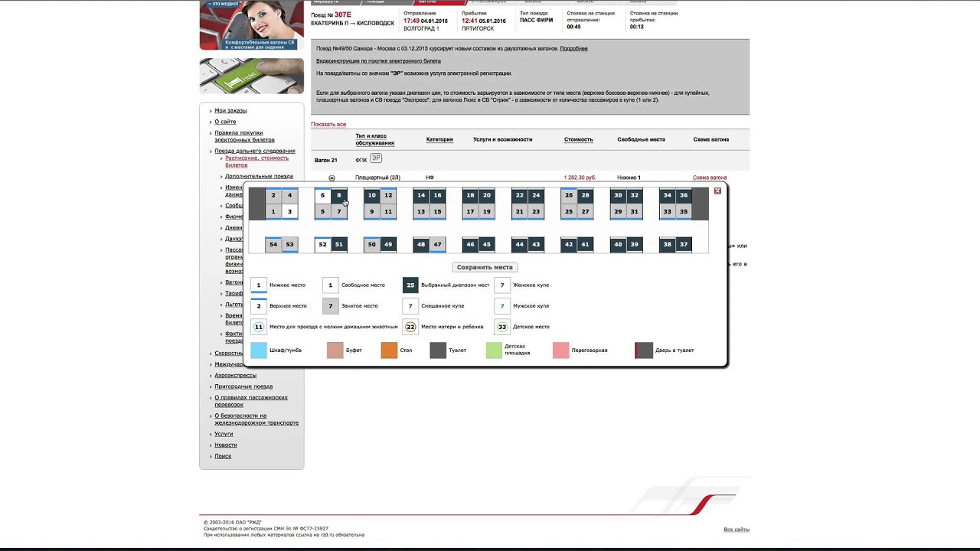Click the pink 'Переговорная' legend swatch
Viewport: 980px width, 551px height.
click(561, 350)
